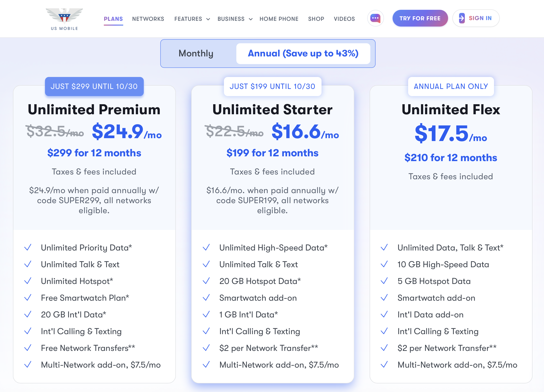Expand the Business dropdown chevron

coord(251,19)
